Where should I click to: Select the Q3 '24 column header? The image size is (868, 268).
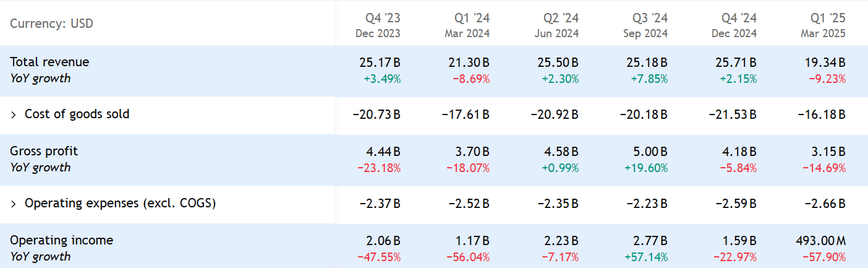point(645,25)
